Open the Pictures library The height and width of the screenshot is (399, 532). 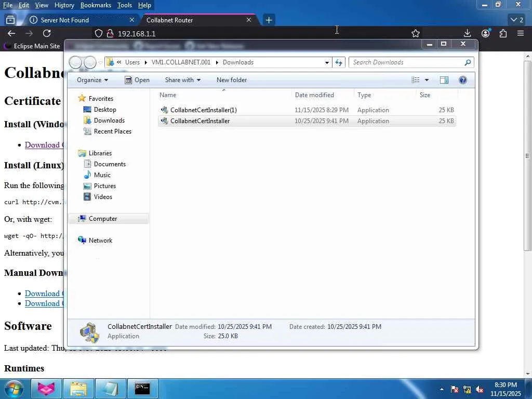tap(104, 185)
